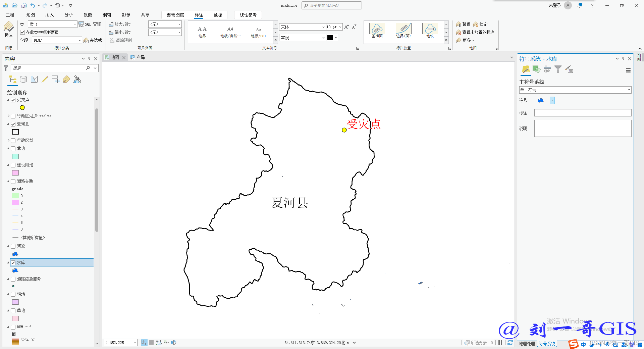Viewport: 644px width, 349px height.
Task: Select the 边界 text symbol style
Action: pyautogui.click(x=202, y=32)
